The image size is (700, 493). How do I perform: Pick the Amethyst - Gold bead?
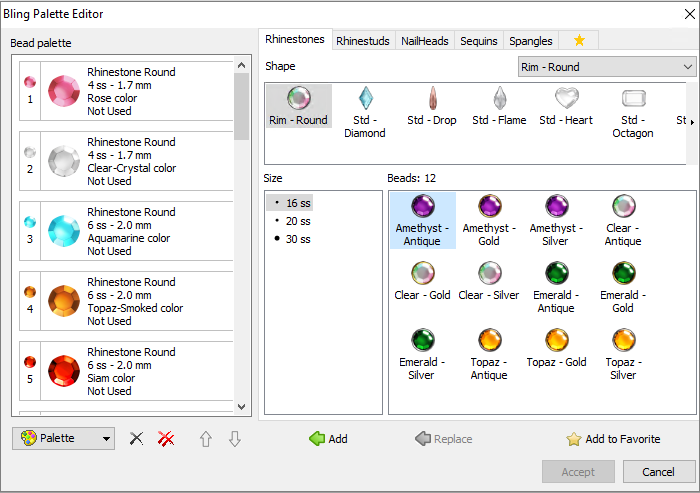(489, 221)
